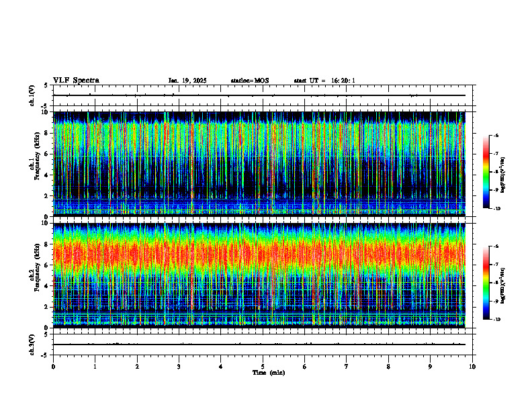This screenshot has height=411, width=532.
Task: Click the ch.1 "Frequency (kHz)" axis label
Action: pos(36,156)
